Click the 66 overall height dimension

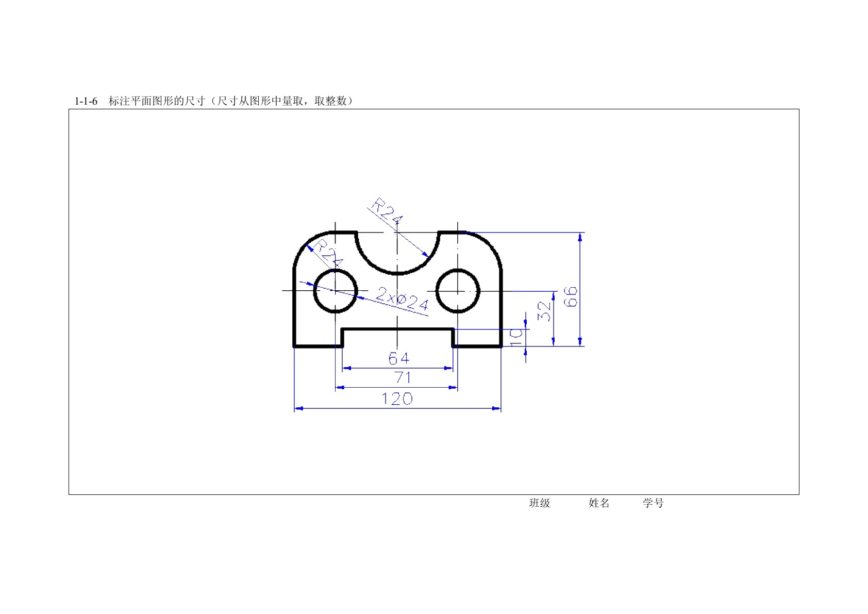(571, 297)
